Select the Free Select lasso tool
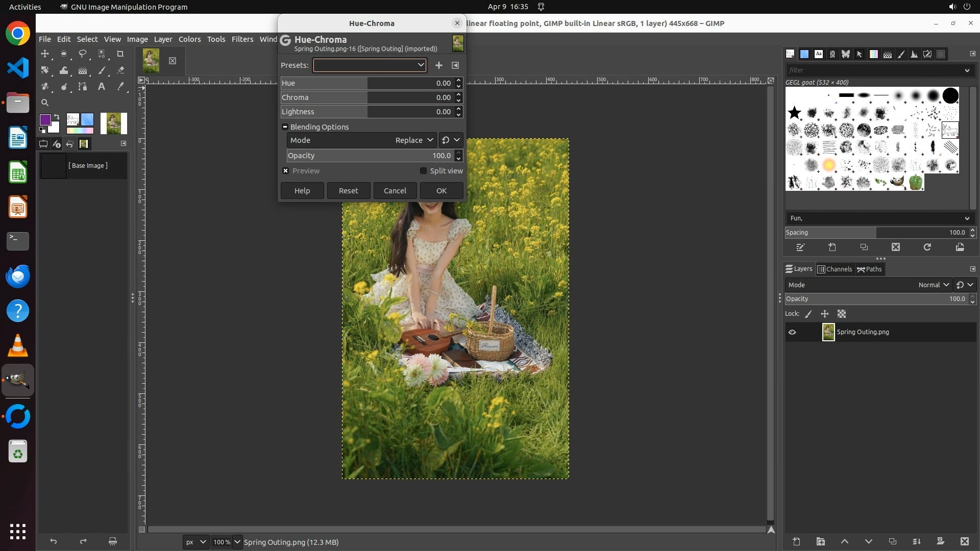This screenshot has height=551, width=980. pos(83,54)
